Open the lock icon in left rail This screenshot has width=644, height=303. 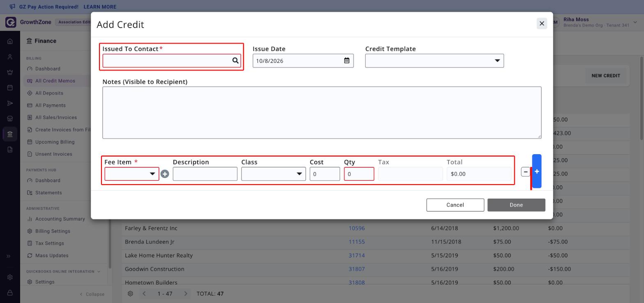pos(10,293)
